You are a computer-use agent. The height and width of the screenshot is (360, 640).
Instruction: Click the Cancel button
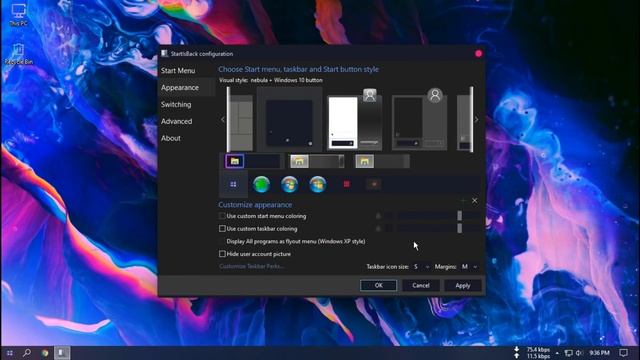click(x=421, y=285)
